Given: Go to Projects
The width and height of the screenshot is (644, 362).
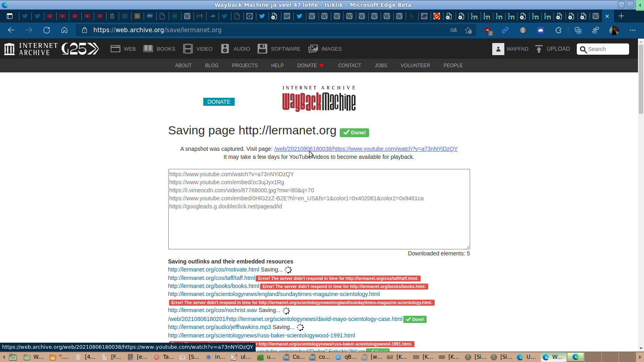Looking at the screenshot, I should [245, 66].
